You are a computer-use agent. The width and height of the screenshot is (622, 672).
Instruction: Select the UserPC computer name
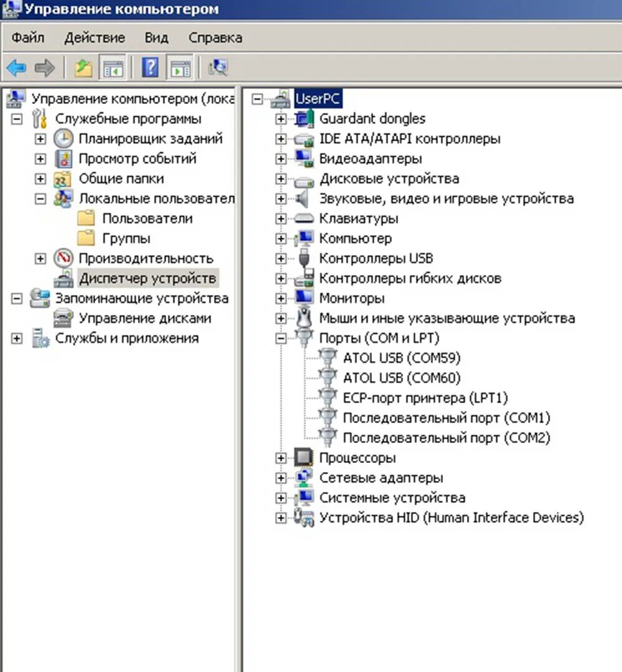point(318,99)
